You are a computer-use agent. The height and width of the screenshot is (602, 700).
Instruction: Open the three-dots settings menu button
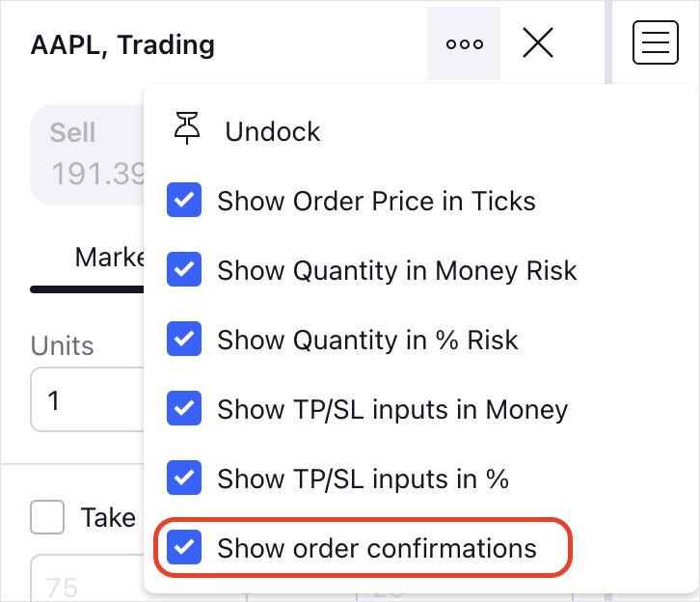[x=464, y=44]
